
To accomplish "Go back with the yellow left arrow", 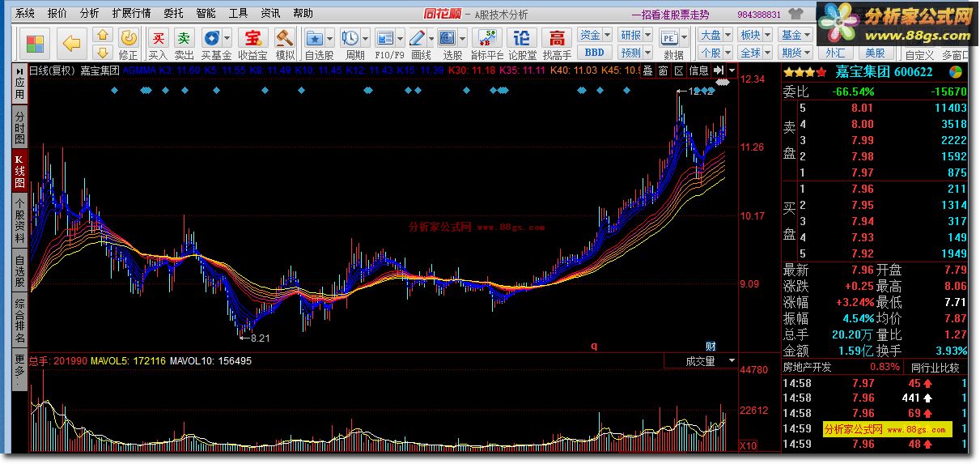I will [x=72, y=44].
